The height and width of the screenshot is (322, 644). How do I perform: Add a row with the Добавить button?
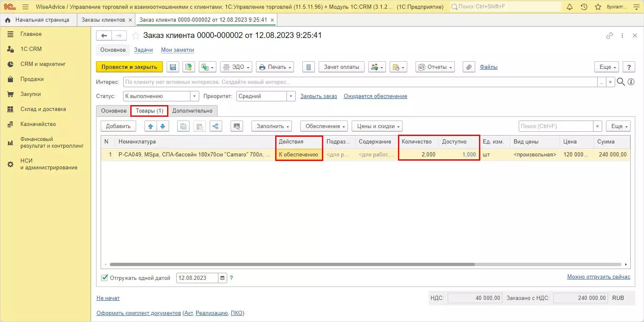[x=118, y=126]
